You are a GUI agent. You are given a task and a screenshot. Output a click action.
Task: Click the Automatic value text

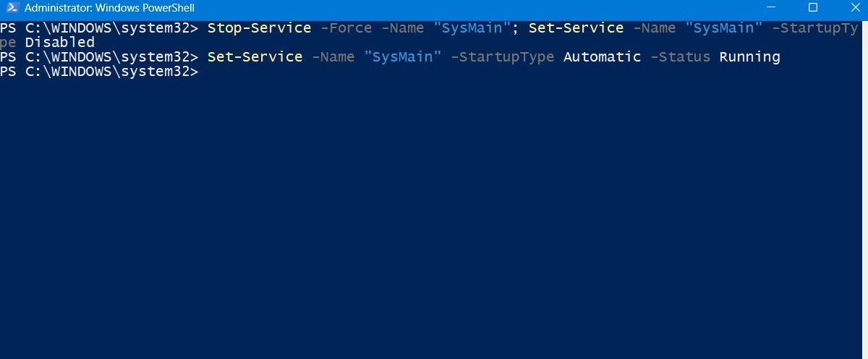tap(602, 57)
